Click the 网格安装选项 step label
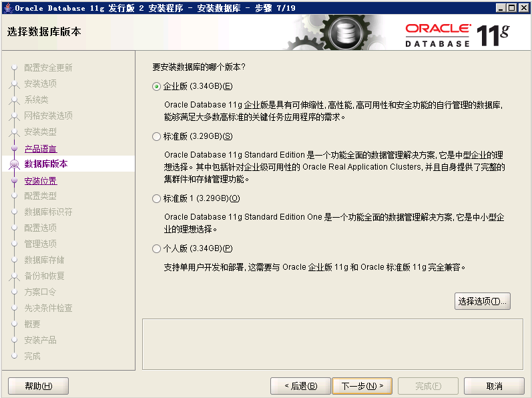 (48, 116)
